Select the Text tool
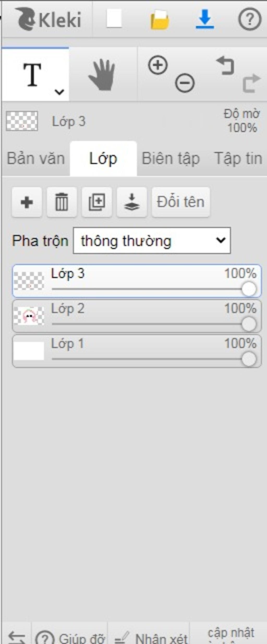The height and width of the screenshot is (644, 267). (x=32, y=75)
